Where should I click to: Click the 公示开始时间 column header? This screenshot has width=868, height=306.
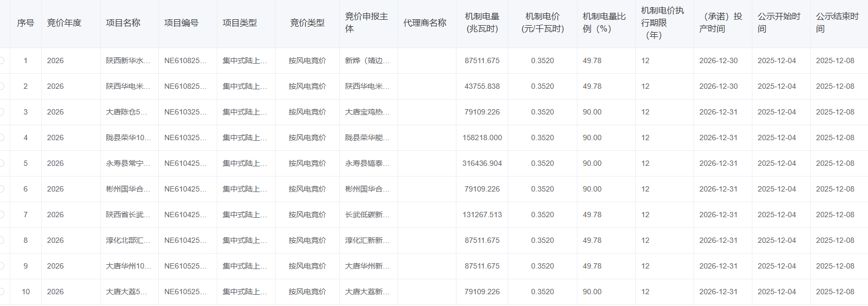click(x=779, y=23)
